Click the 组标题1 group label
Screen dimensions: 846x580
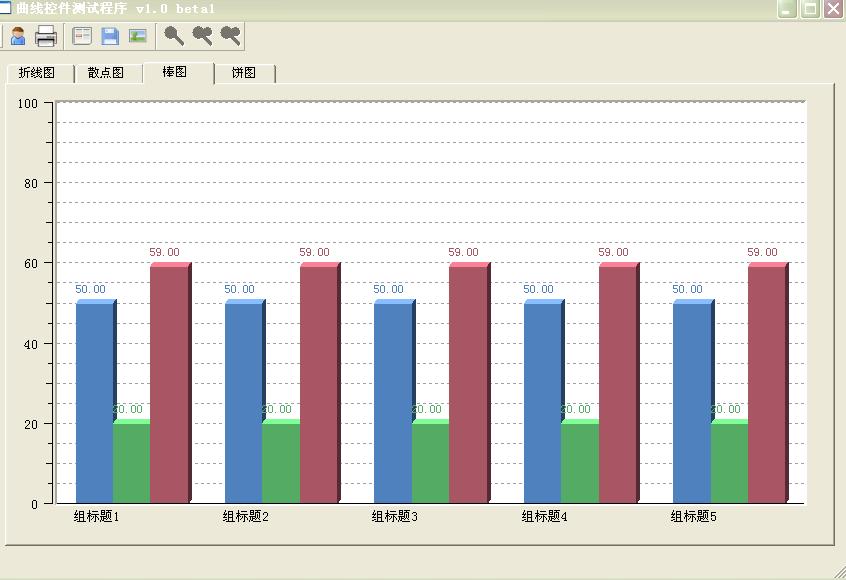pyautogui.click(x=97, y=516)
